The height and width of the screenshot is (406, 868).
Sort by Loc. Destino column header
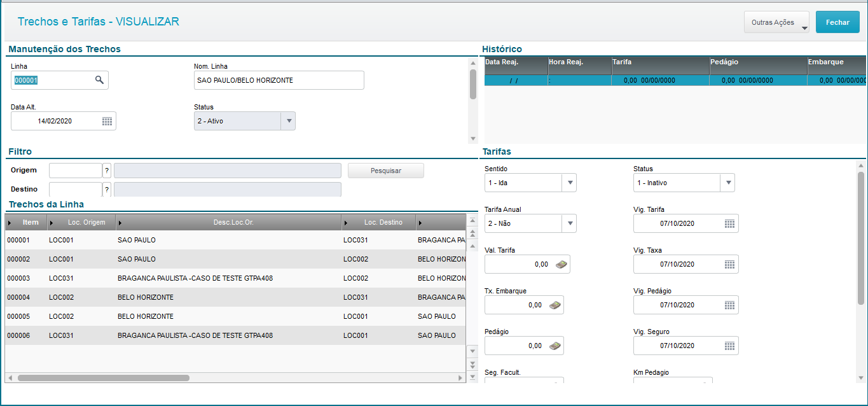tap(379, 223)
